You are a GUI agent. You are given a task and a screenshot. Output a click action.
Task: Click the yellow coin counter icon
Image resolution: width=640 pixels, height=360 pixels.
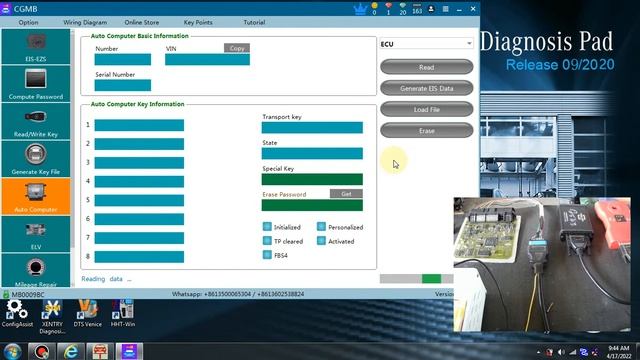click(374, 9)
